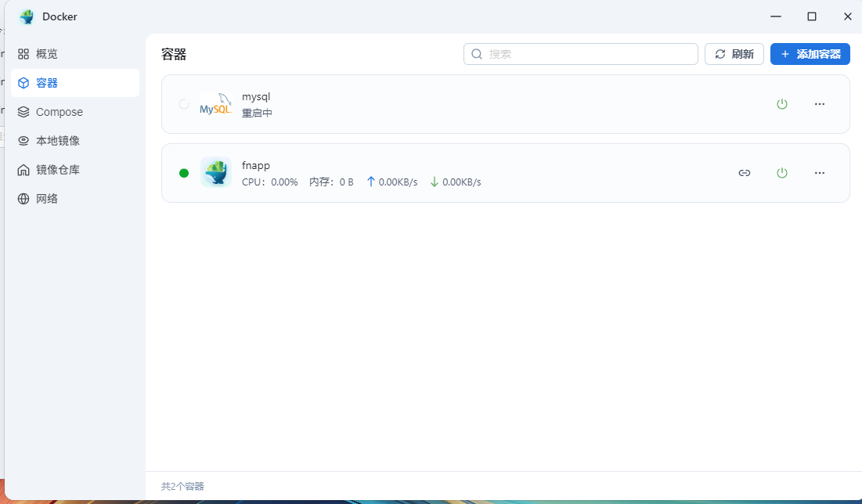Click the fnapp download arrow icon
This screenshot has width=862, height=504.
[435, 182]
